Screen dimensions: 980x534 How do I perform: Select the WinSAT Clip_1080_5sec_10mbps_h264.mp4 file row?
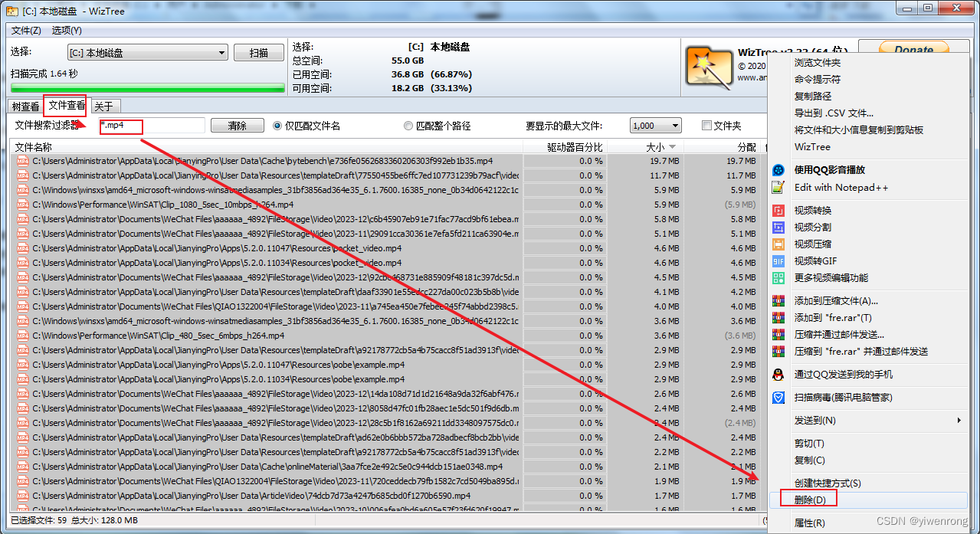pyautogui.click(x=389, y=205)
